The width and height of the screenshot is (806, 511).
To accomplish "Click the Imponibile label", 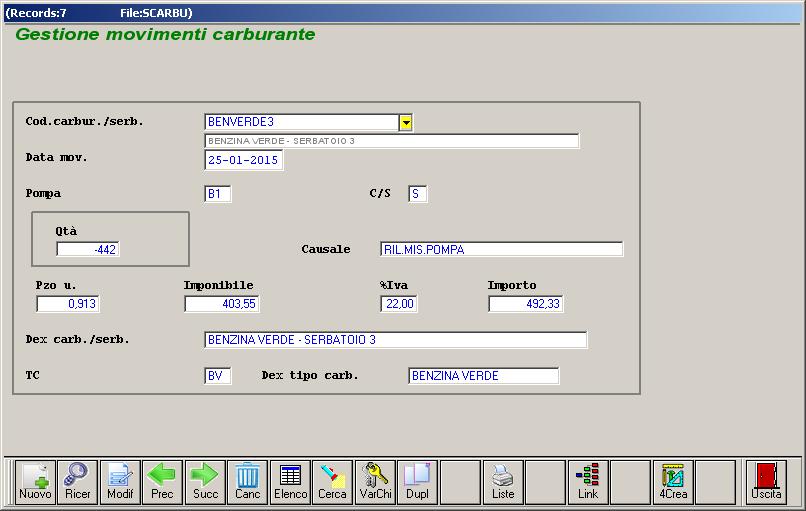I will 218,285.
